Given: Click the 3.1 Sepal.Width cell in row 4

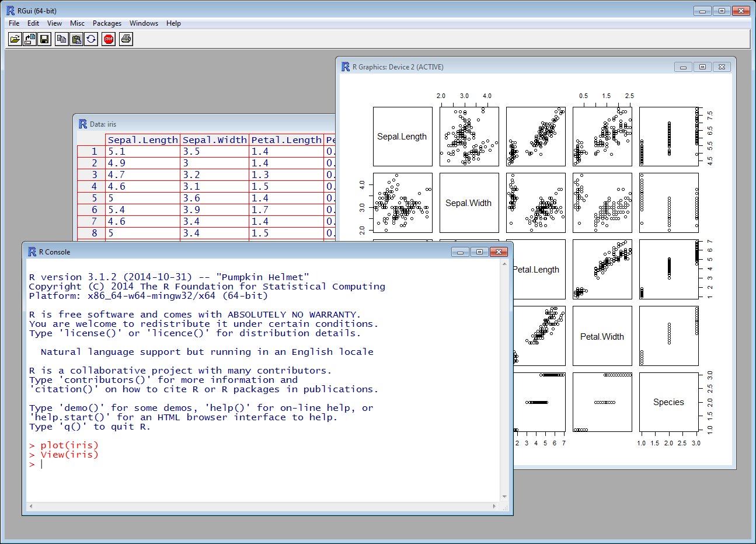Looking at the screenshot, I should [x=215, y=187].
